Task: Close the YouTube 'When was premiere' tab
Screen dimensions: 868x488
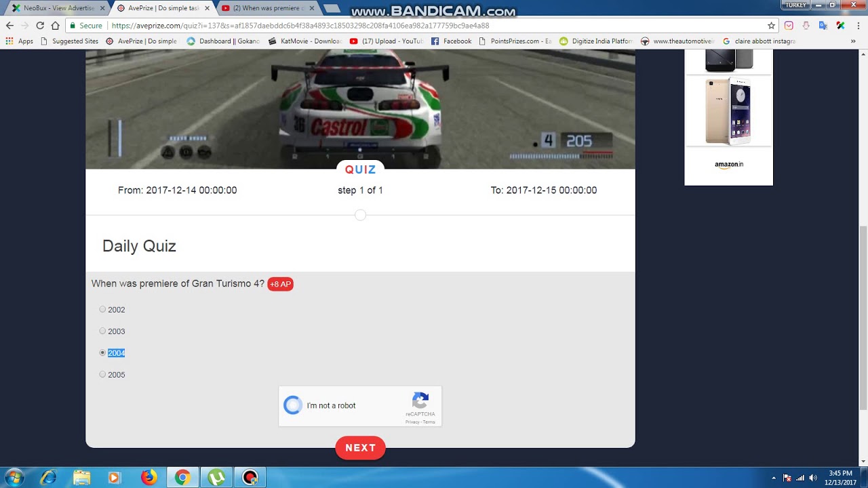Action: 312,8
